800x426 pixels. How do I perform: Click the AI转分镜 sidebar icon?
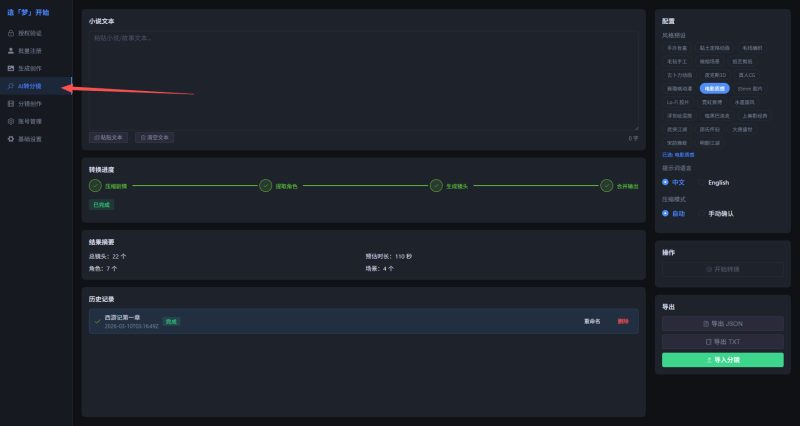11,86
